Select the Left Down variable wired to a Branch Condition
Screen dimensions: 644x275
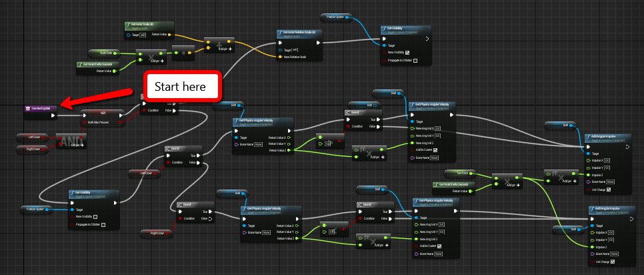pos(145,174)
